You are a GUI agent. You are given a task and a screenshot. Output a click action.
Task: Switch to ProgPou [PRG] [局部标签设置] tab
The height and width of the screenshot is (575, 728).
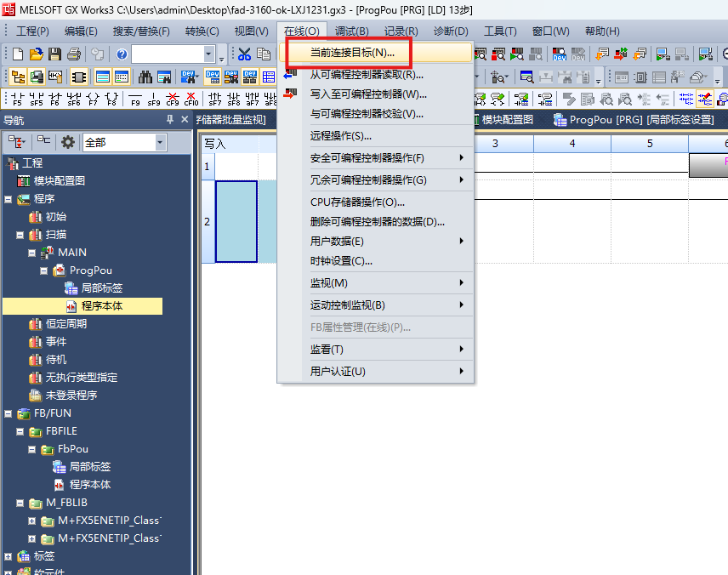click(634, 120)
